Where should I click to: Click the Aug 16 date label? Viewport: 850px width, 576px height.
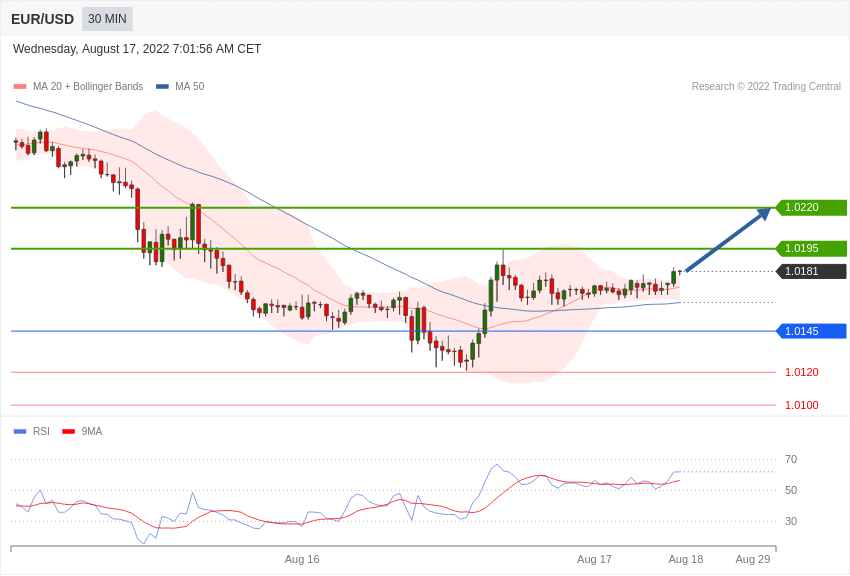pyautogui.click(x=302, y=559)
